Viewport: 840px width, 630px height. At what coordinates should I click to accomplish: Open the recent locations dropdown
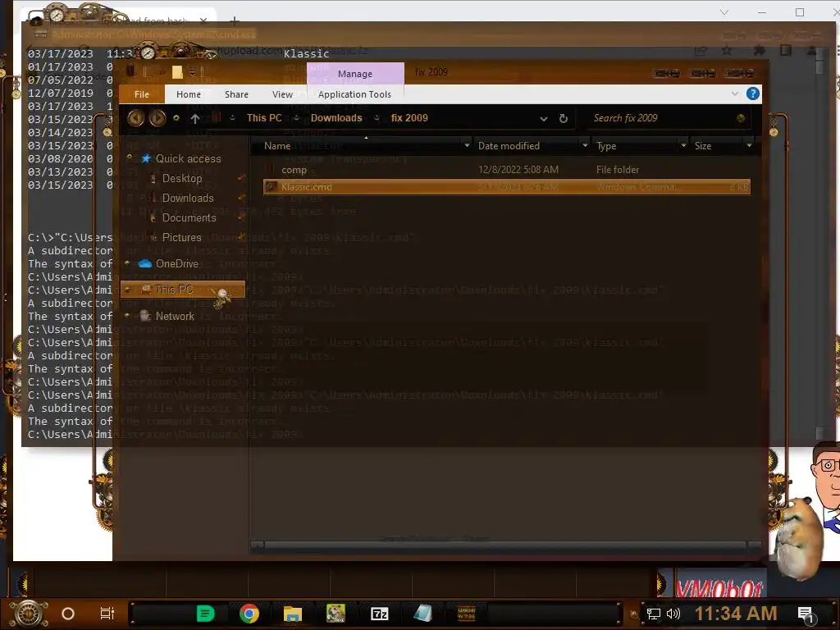pos(176,118)
